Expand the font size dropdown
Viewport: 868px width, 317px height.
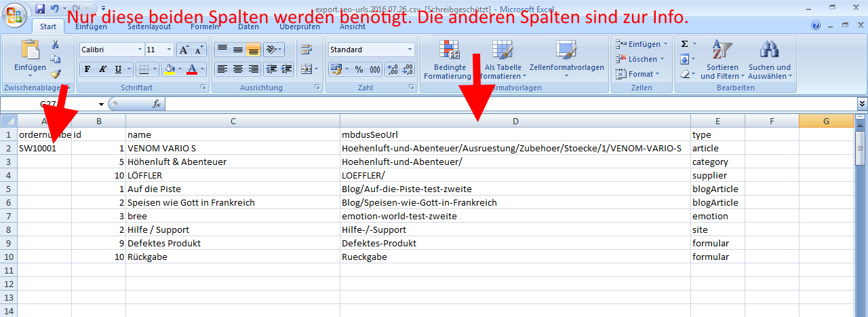[169, 50]
